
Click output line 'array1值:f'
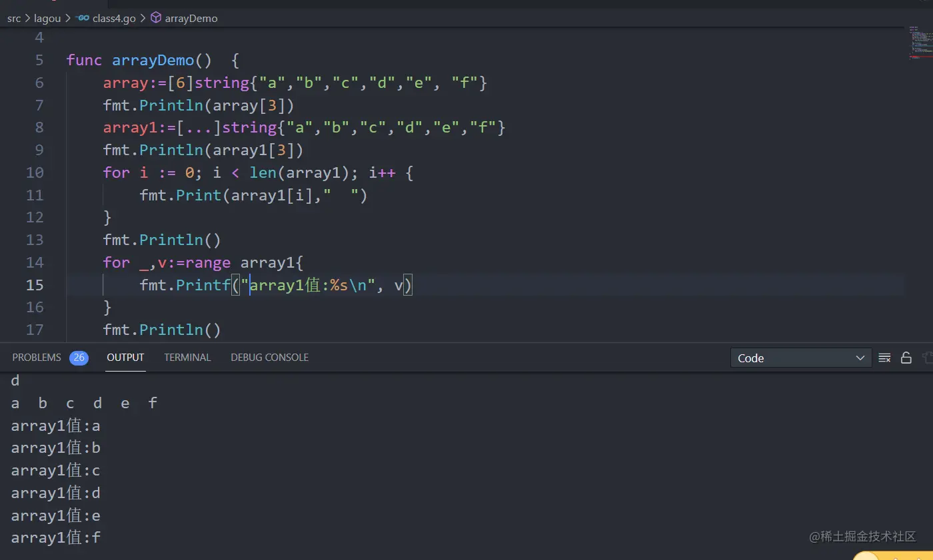pyautogui.click(x=56, y=537)
